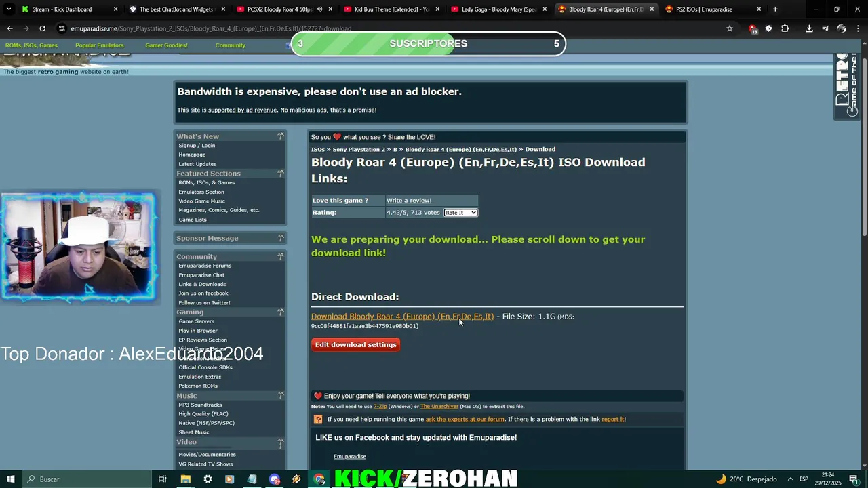Image resolution: width=868 pixels, height=488 pixels.
Task: Open the Chrome profile avatar
Action: click(x=842, y=28)
